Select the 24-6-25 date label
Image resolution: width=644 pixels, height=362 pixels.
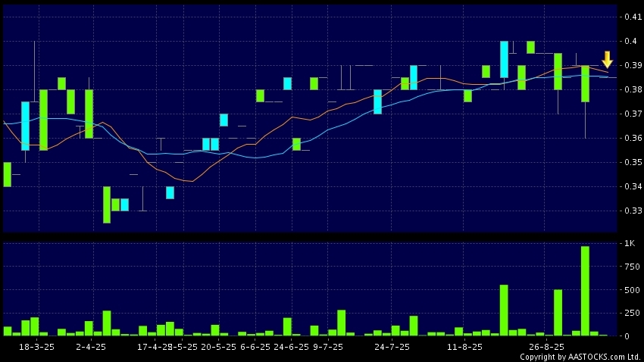tap(291, 347)
